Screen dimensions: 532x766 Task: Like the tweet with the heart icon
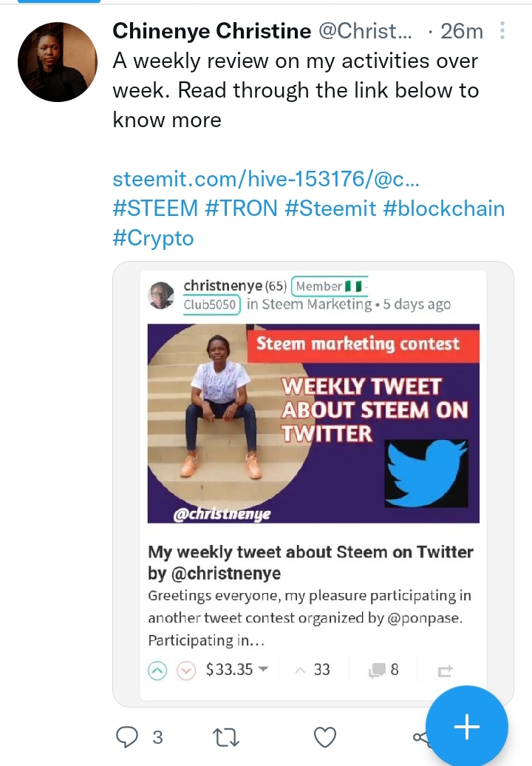[325, 736]
